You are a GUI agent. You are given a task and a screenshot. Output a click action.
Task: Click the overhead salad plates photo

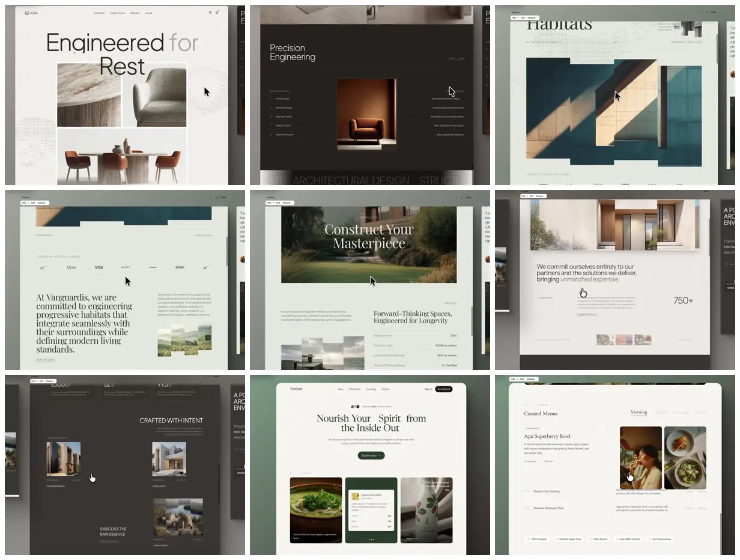click(685, 458)
